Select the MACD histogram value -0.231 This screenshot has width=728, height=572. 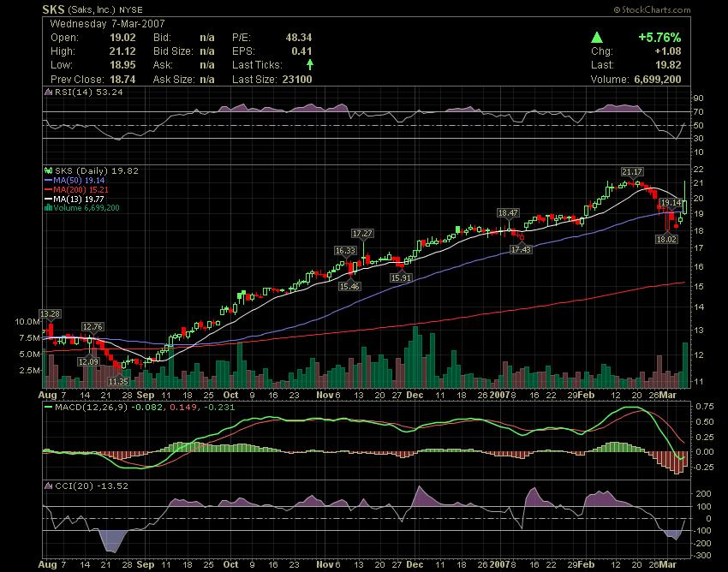[x=219, y=407]
